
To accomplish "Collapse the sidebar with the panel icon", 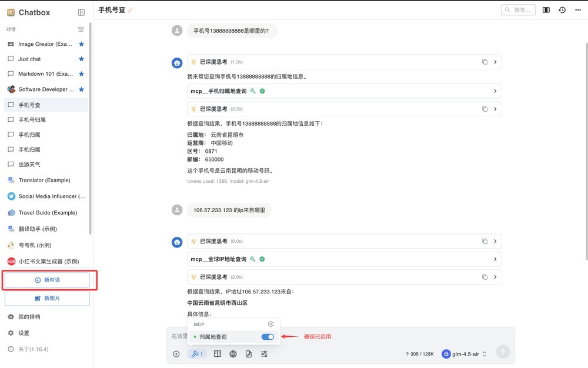I will (x=81, y=12).
